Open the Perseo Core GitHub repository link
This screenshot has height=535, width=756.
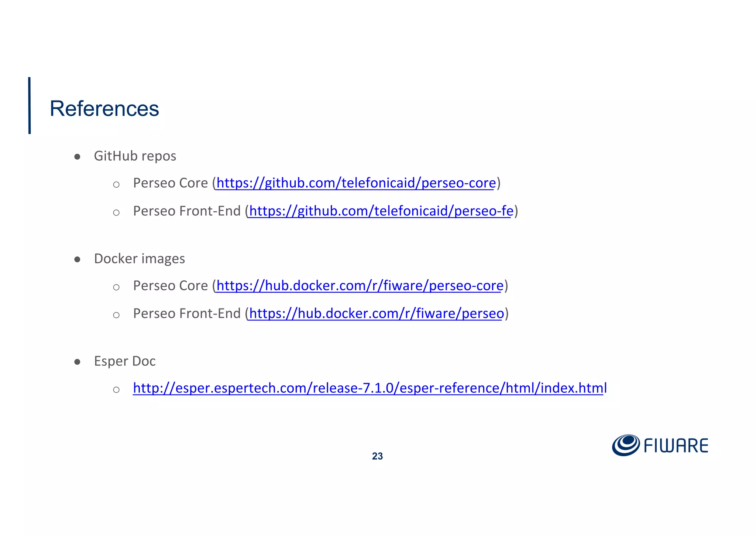click(x=356, y=183)
